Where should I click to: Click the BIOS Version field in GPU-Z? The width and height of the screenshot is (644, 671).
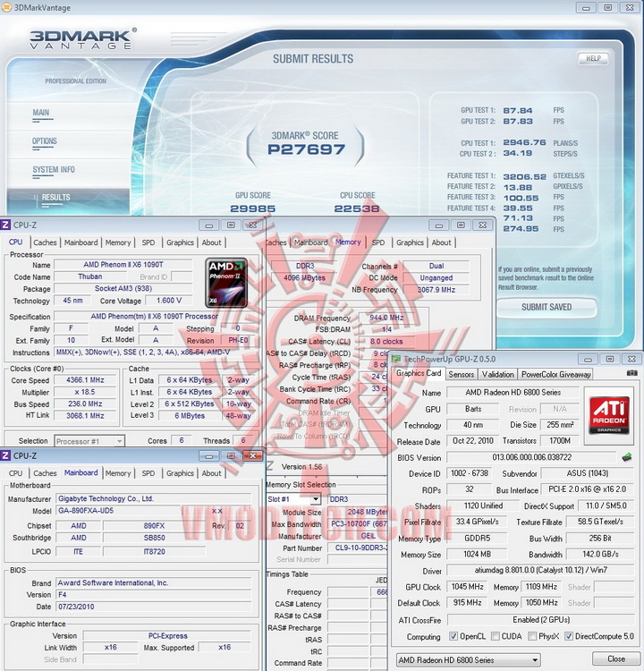click(x=531, y=457)
